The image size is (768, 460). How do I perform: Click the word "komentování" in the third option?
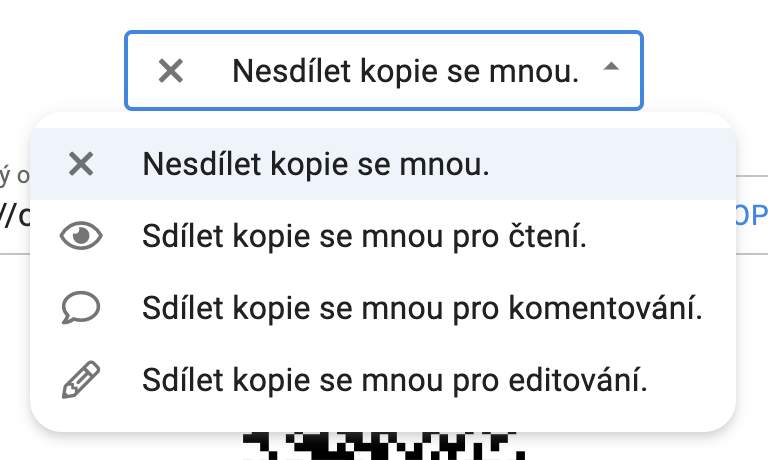point(618,307)
